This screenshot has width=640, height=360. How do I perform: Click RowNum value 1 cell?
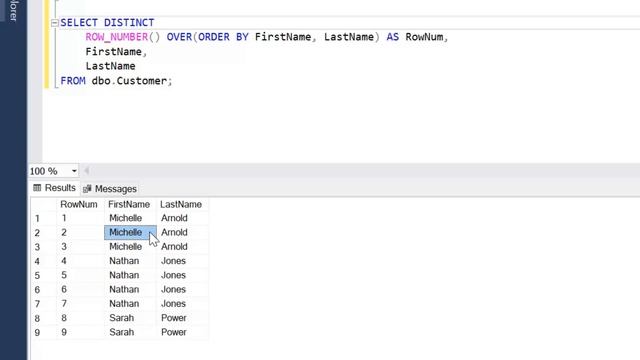click(80, 218)
